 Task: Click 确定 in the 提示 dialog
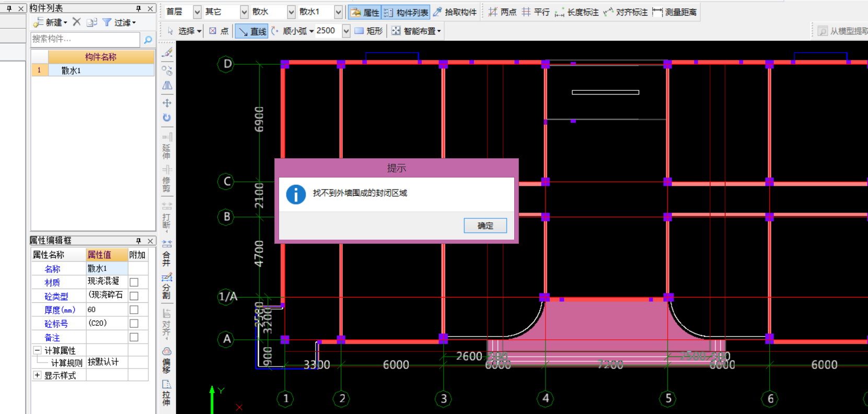tap(485, 226)
